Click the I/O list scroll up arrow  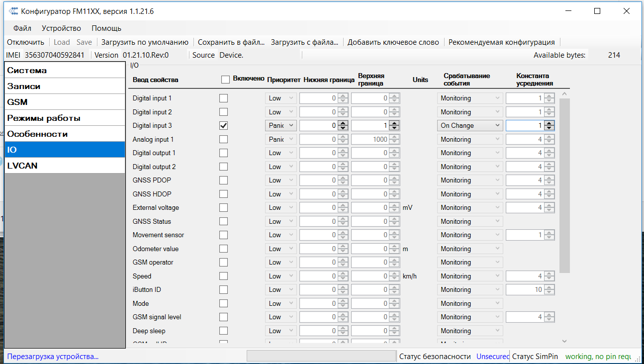tap(564, 93)
